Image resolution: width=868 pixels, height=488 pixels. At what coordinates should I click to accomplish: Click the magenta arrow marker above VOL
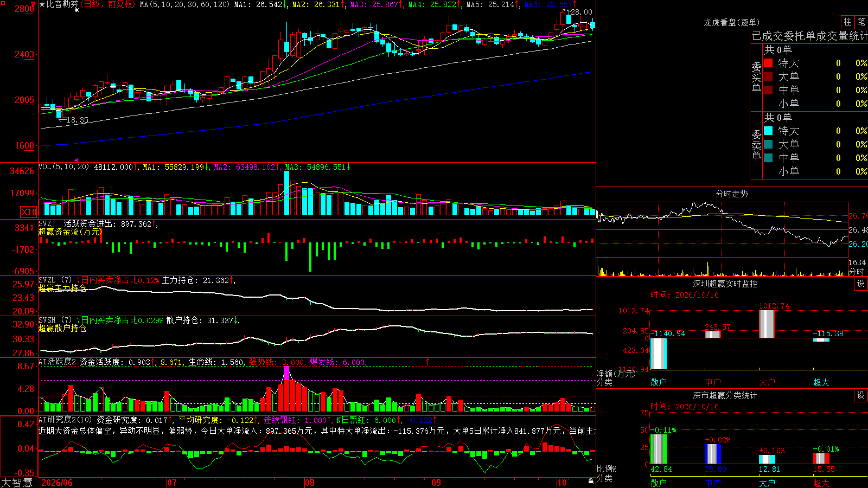coord(76,160)
